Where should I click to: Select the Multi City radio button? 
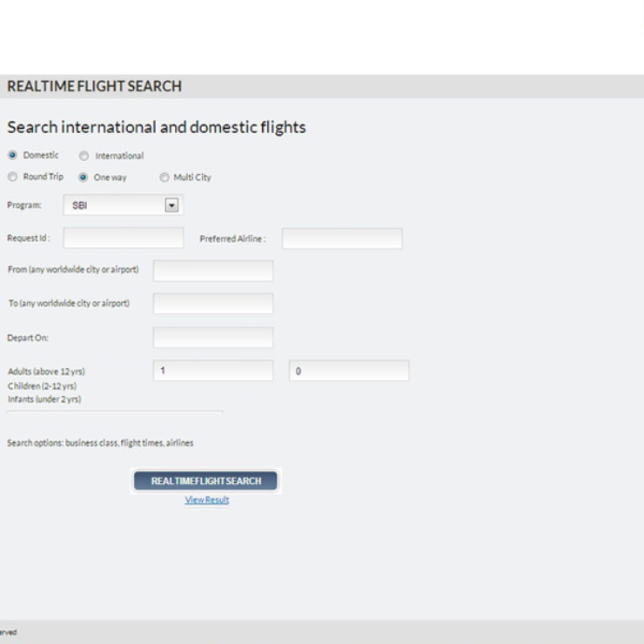(164, 178)
